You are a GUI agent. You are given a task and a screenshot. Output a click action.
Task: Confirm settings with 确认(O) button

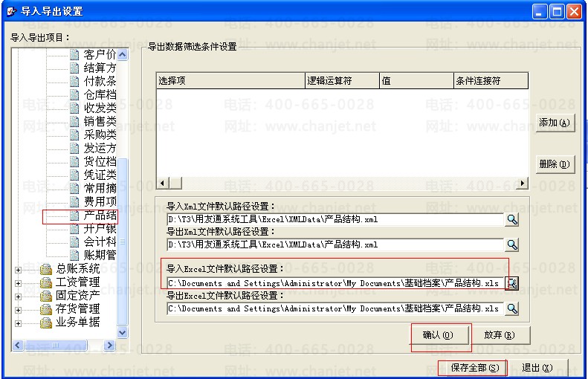coord(439,335)
